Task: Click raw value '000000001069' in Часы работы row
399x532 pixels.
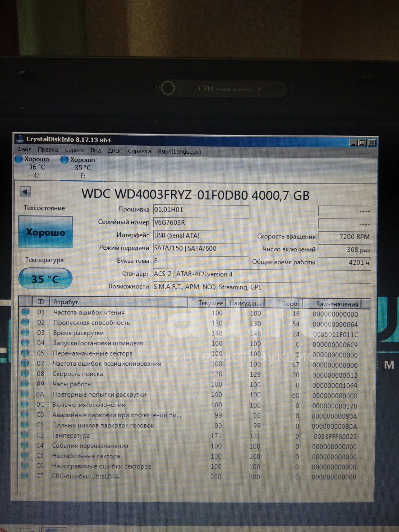Action: (x=335, y=386)
